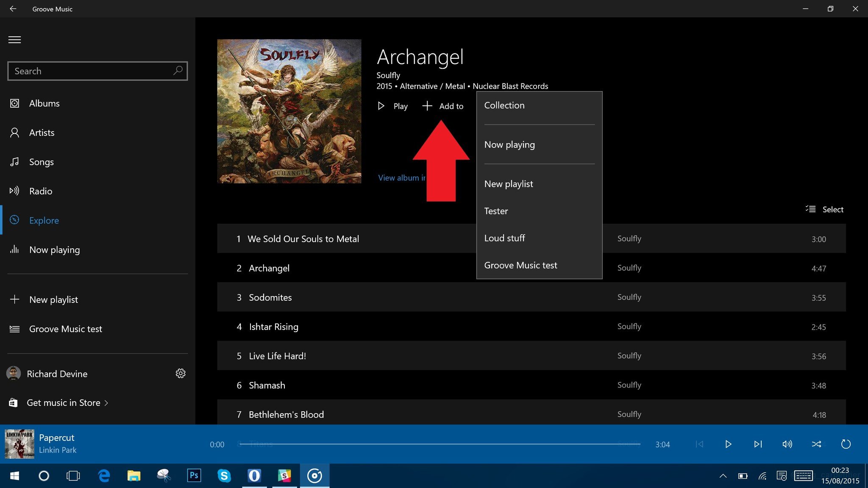The width and height of the screenshot is (868, 488).
Task: Click the Groove Music taskbar icon
Action: pos(315,475)
